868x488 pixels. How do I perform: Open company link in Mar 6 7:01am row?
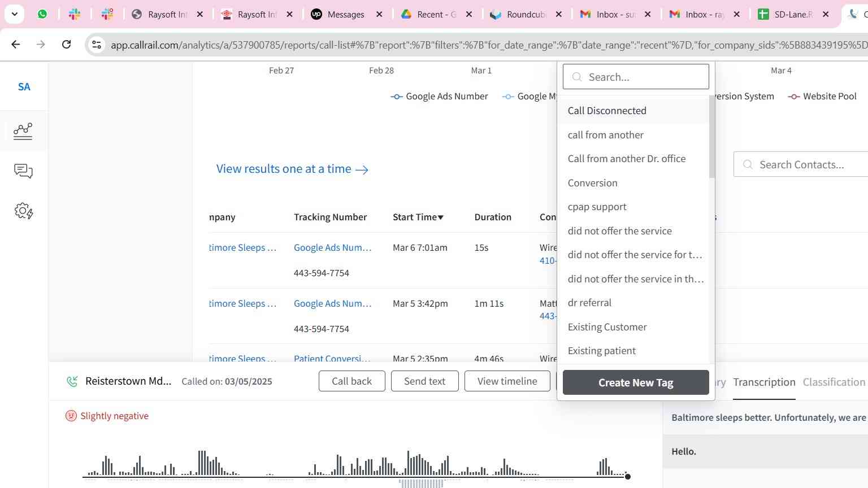[243, 247]
